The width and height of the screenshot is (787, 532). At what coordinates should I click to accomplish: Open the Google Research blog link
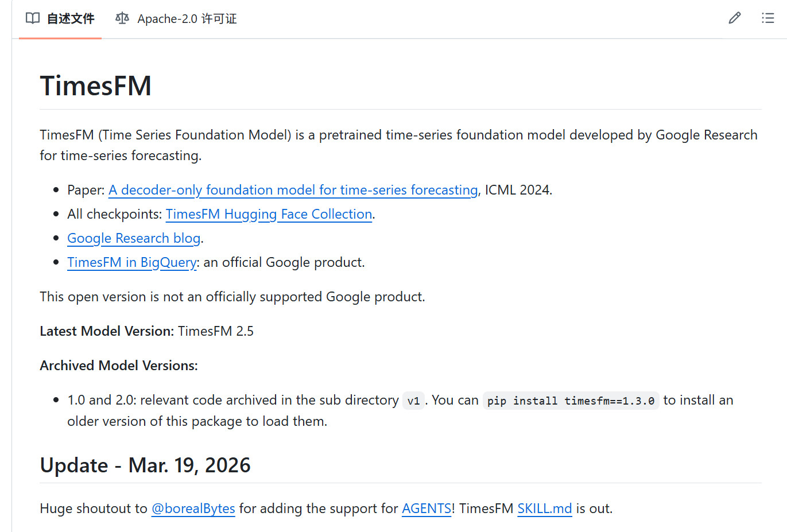[x=134, y=238]
